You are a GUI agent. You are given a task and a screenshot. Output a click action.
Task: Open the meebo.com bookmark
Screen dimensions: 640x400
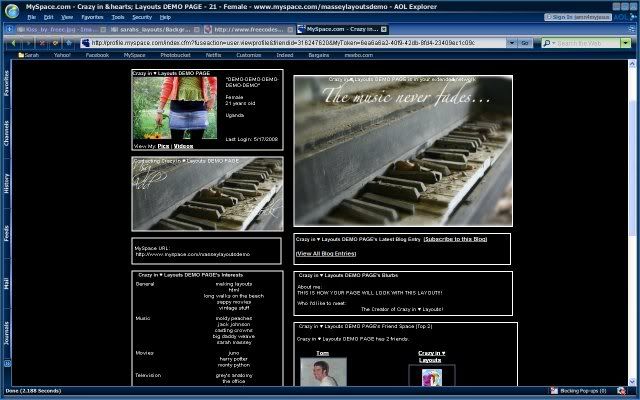click(x=358, y=55)
